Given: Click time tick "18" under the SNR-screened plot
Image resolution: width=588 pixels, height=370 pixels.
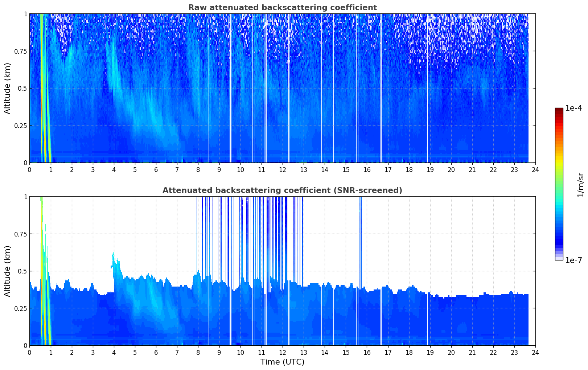Looking at the screenshot, I should point(409,352).
